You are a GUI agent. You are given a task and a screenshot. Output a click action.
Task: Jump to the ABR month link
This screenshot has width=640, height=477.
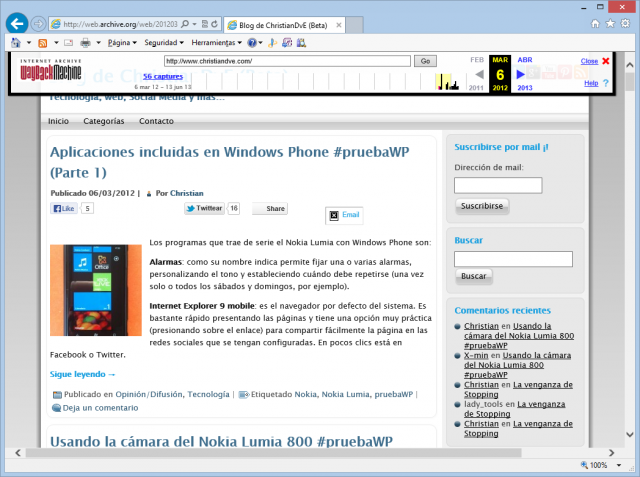click(x=525, y=60)
